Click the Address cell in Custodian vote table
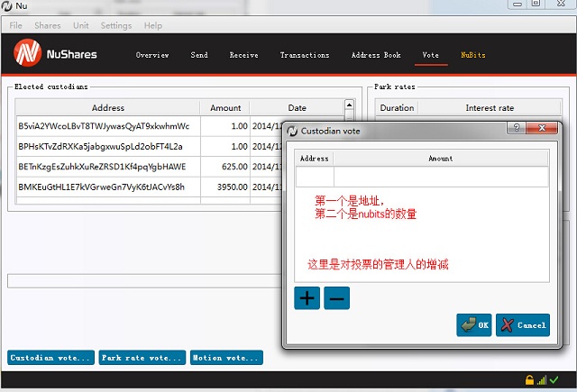Screen dimensions: 577x392 (x=315, y=177)
